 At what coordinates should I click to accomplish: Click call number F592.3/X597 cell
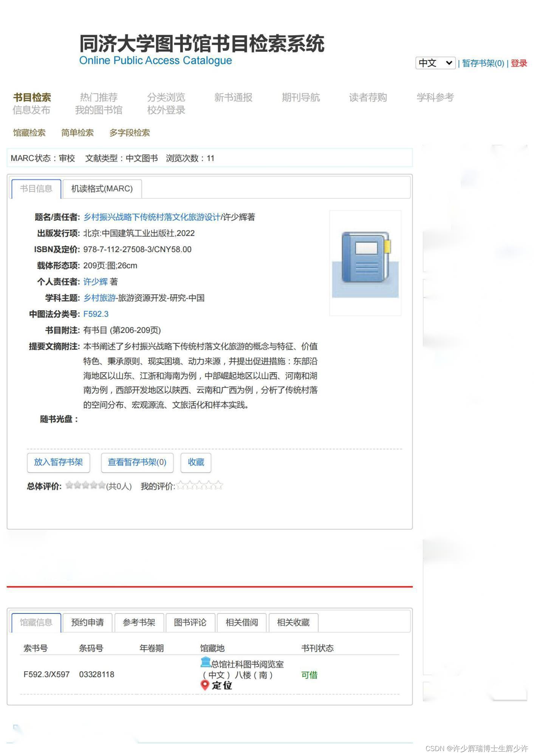(x=46, y=674)
